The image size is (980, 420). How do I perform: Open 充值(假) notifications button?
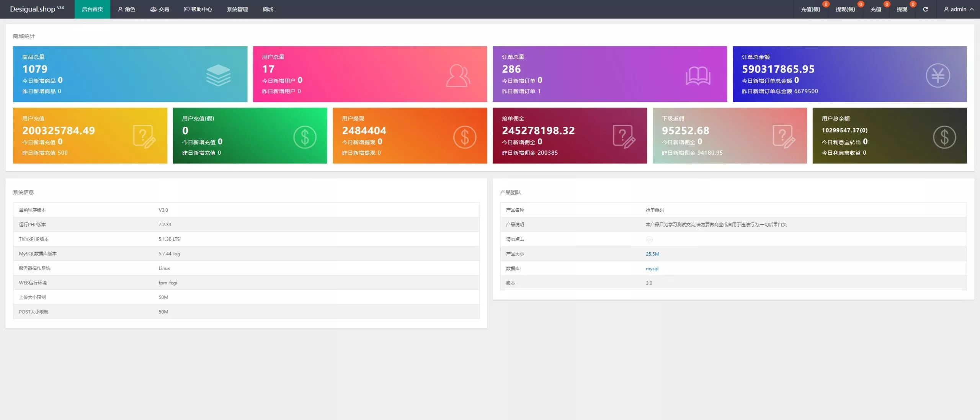pos(810,9)
